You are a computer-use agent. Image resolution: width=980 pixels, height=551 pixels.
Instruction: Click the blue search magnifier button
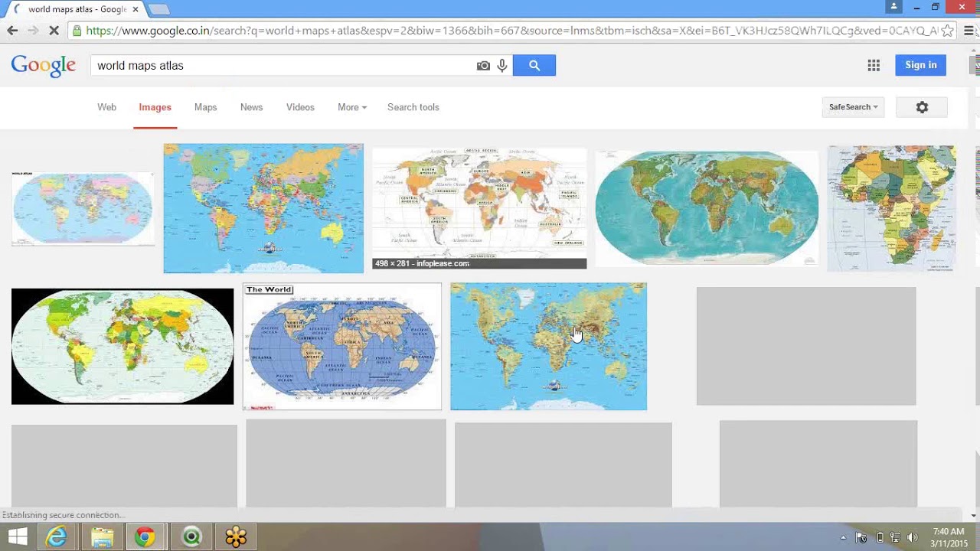534,66
